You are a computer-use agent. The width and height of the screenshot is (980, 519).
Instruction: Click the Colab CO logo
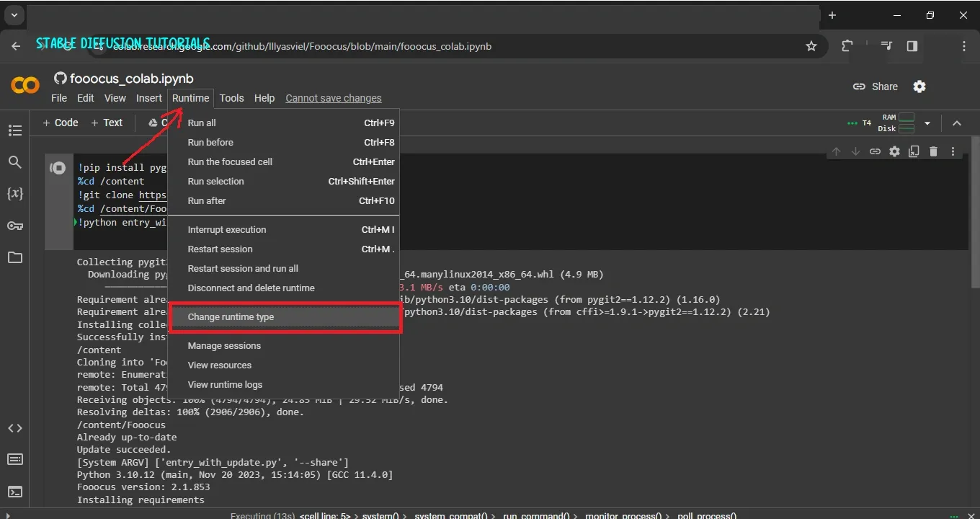click(25, 86)
